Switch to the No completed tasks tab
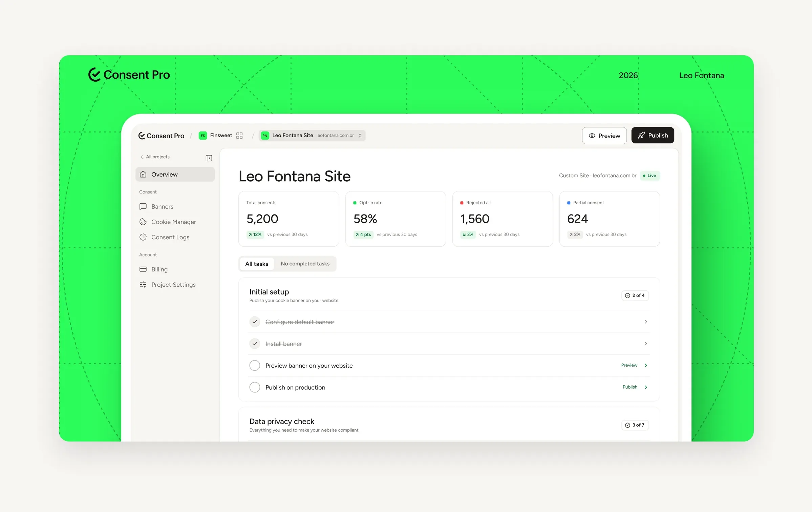This screenshot has width=812, height=512. tap(305, 264)
